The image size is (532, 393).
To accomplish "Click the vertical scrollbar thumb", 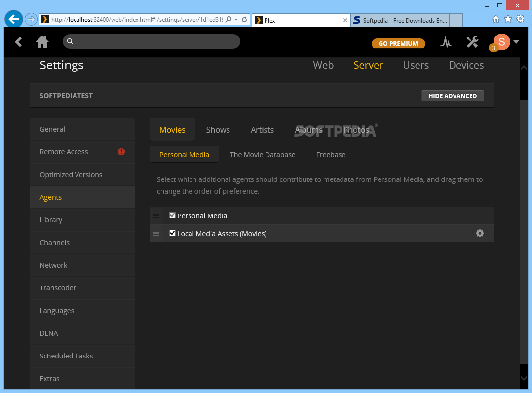I will click(x=524, y=232).
